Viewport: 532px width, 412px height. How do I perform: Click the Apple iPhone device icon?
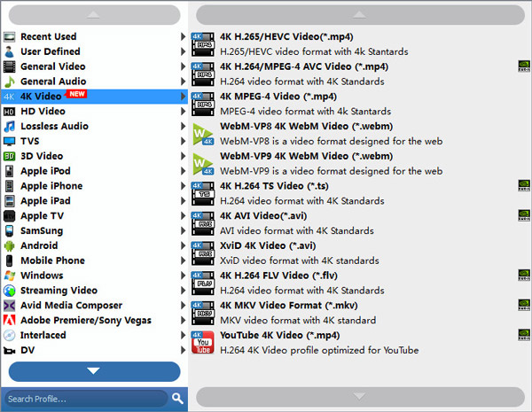click(x=9, y=186)
